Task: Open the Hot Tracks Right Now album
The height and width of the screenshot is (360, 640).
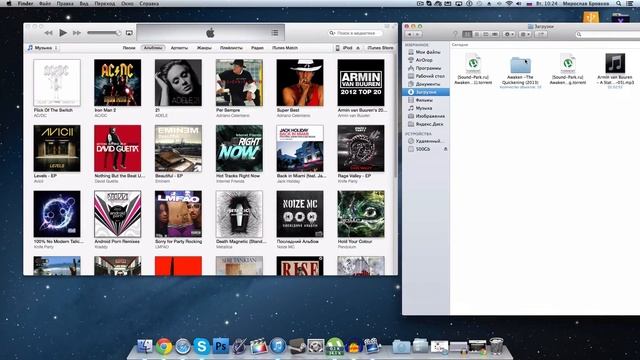Action: pyautogui.click(x=239, y=148)
